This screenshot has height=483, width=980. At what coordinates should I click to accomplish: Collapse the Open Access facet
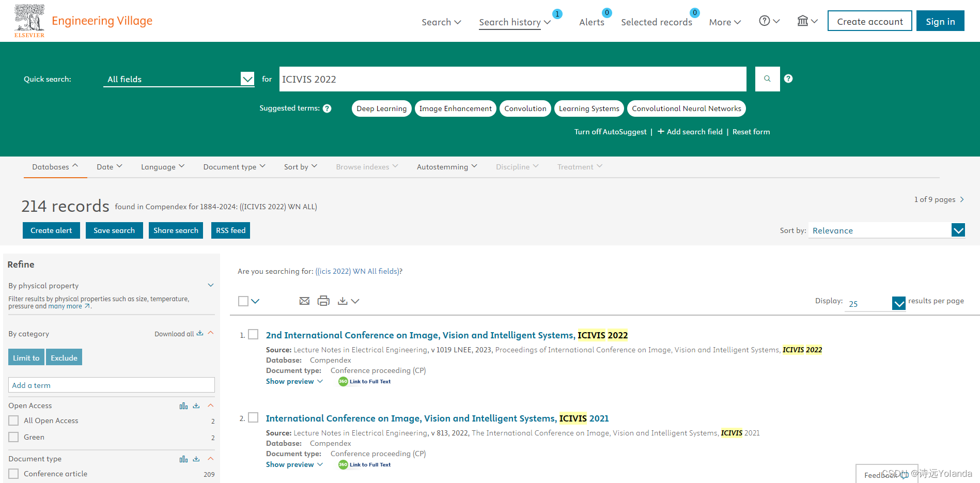click(x=211, y=406)
